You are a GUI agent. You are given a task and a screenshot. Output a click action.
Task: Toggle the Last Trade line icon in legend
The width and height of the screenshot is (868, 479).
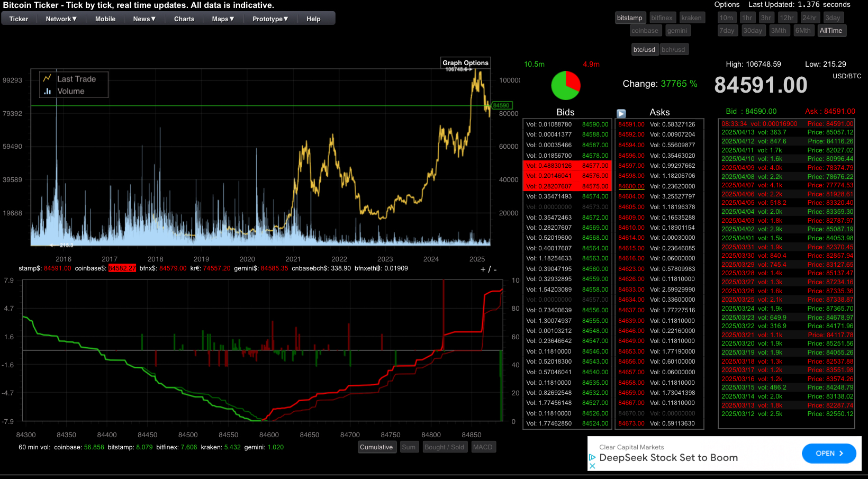click(47, 78)
